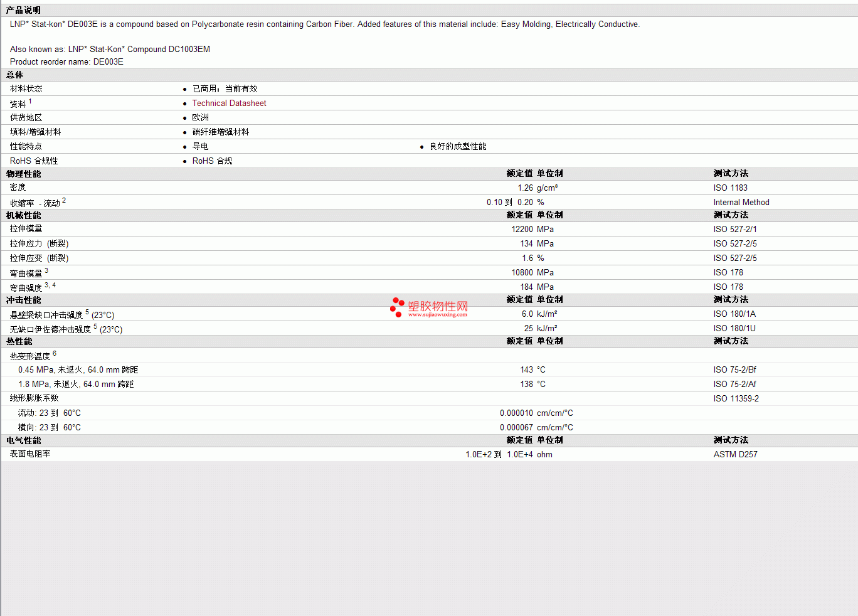Click the 总体 section header
This screenshot has width=858, height=616.
pyautogui.click(x=14, y=75)
